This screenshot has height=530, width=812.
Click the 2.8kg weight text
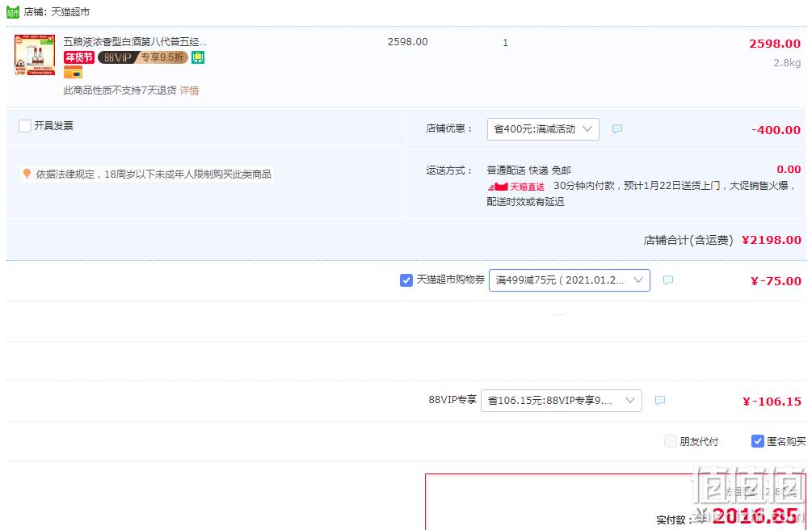pyautogui.click(x=787, y=63)
